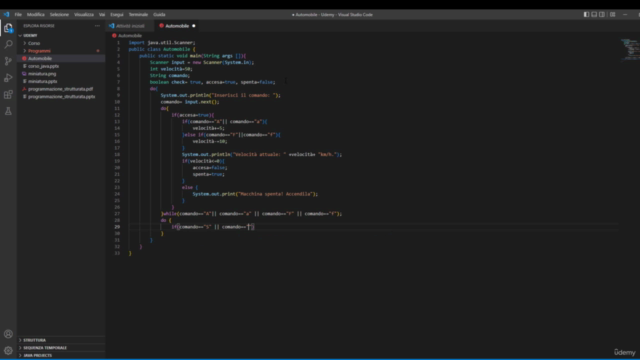640x360 pixels.
Task: Click boolean check declaration line
Action: click(x=212, y=82)
